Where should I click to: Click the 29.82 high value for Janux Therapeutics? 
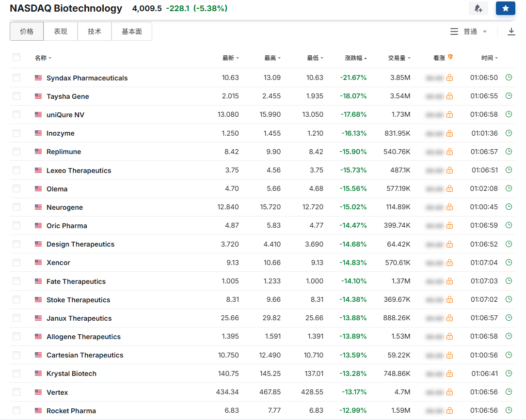271,318
